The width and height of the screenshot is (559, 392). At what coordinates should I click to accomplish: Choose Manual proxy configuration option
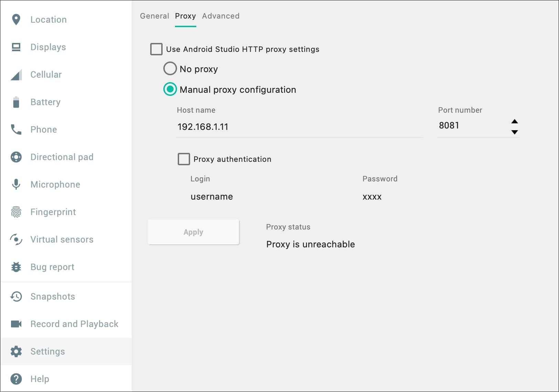point(170,89)
